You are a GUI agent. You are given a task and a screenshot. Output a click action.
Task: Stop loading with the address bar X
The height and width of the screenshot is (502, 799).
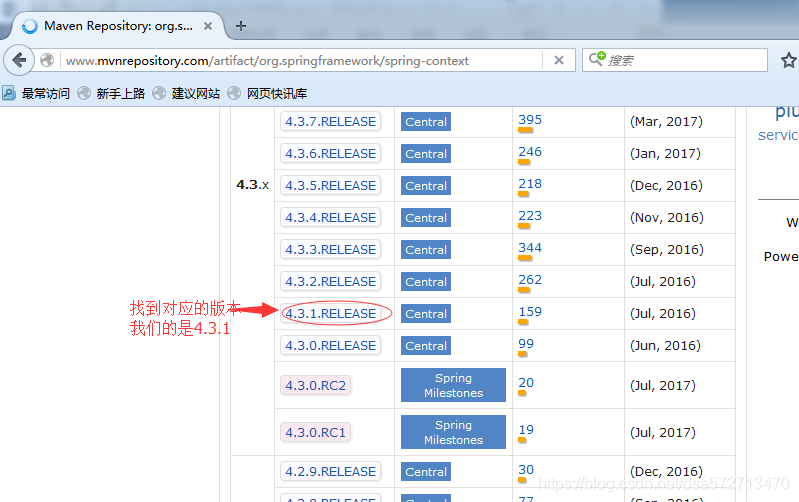coord(559,60)
